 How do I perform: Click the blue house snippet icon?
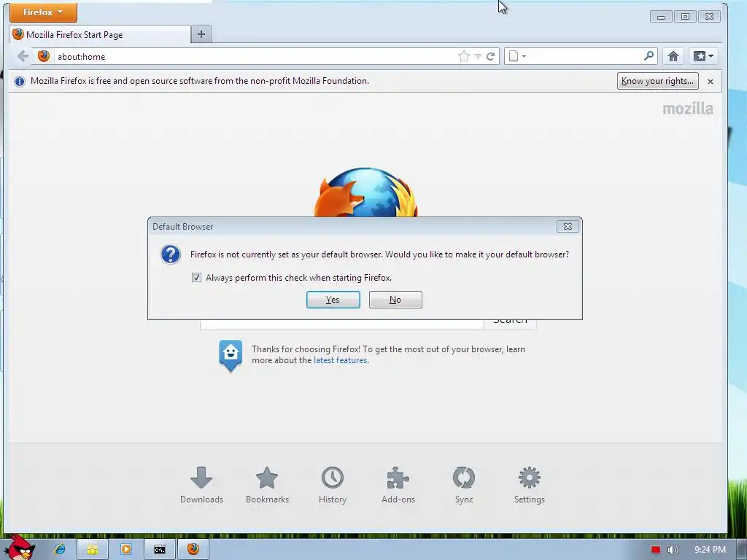[x=231, y=355]
